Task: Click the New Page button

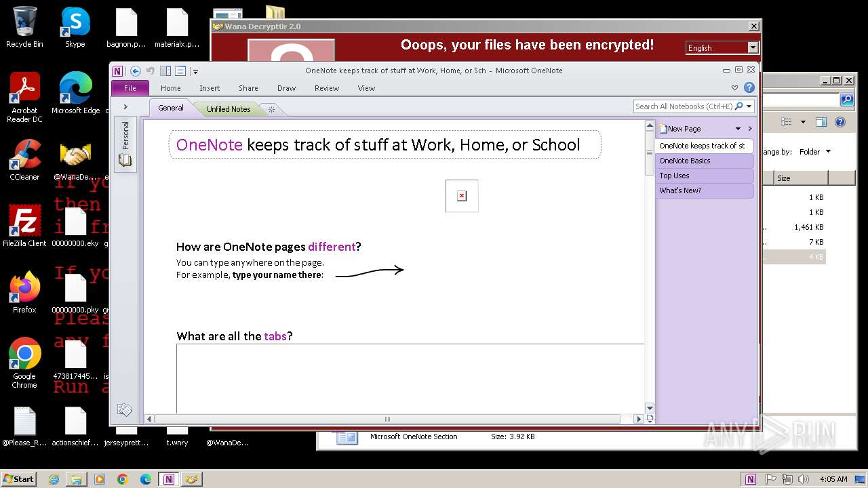Action: 680,129
